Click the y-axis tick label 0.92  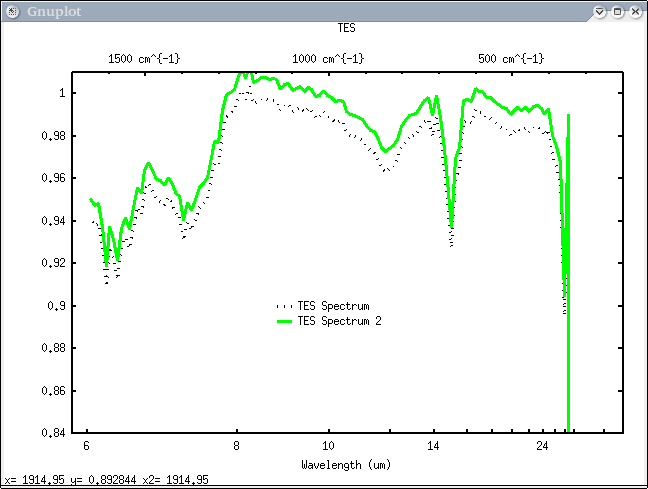(53, 263)
